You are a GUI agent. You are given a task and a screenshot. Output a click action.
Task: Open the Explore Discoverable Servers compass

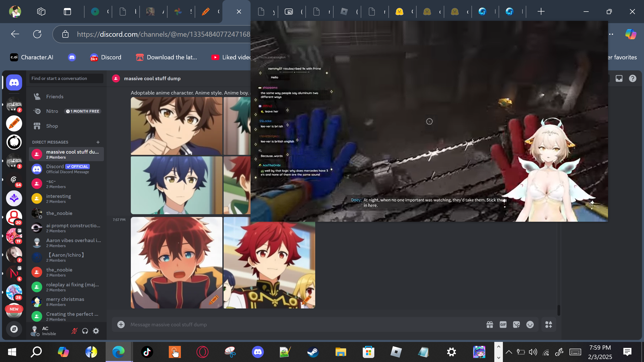click(14, 329)
